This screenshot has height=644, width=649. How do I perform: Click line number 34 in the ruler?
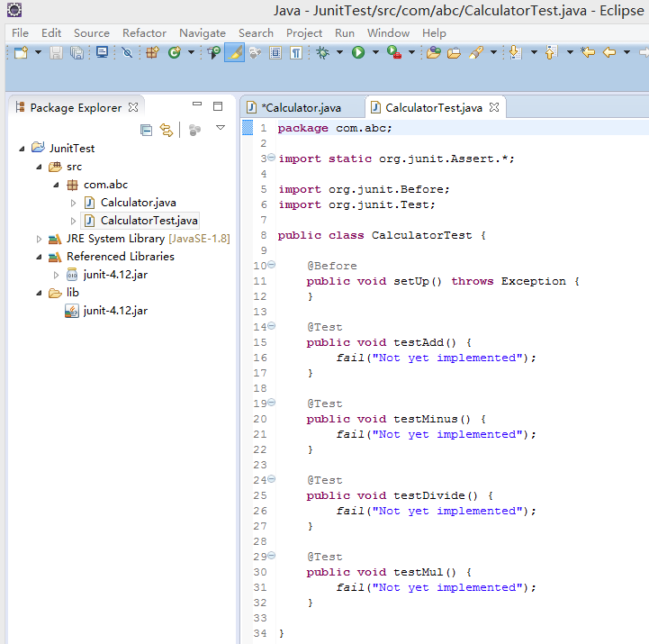(x=260, y=633)
